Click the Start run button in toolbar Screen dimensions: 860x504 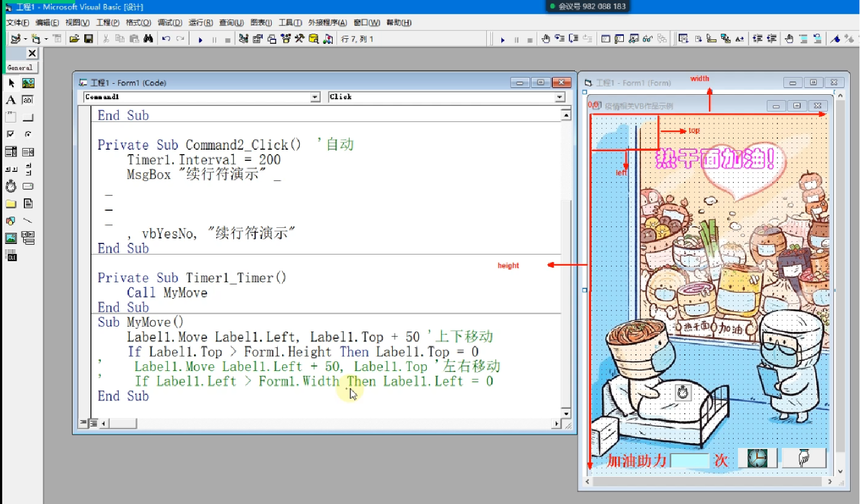(x=200, y=39)
